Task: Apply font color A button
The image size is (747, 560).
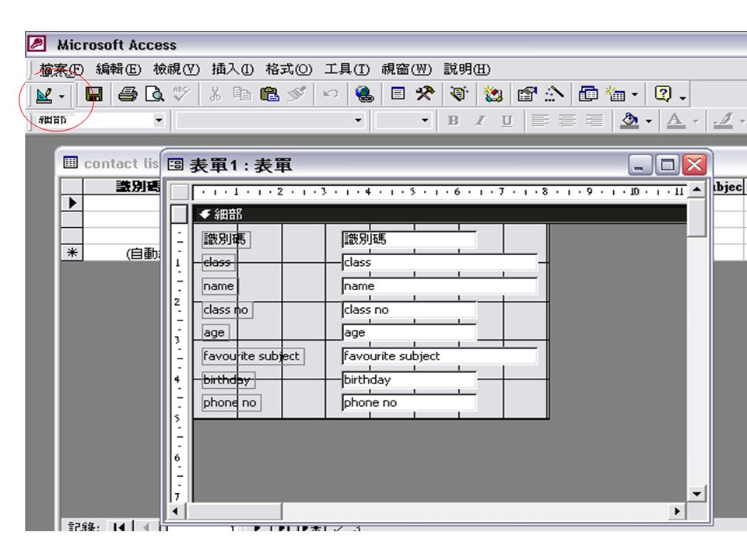Action: click(675, 121)
